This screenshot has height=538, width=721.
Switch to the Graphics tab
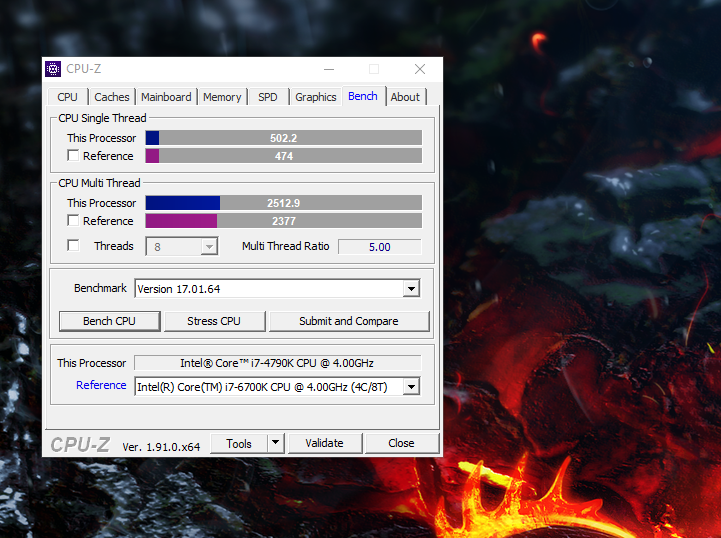point(316,97)
